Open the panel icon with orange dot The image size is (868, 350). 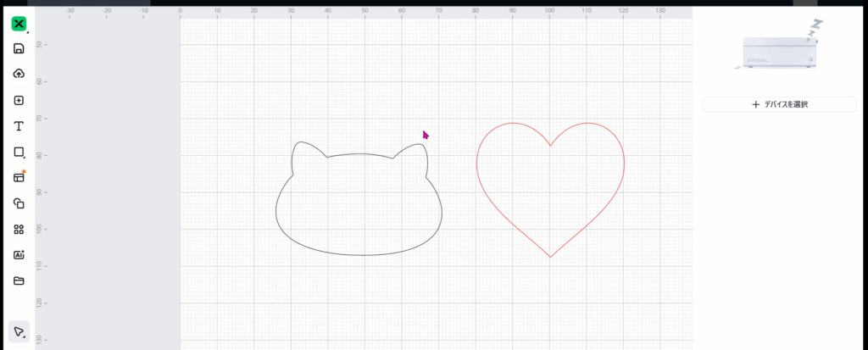(19, 177)
